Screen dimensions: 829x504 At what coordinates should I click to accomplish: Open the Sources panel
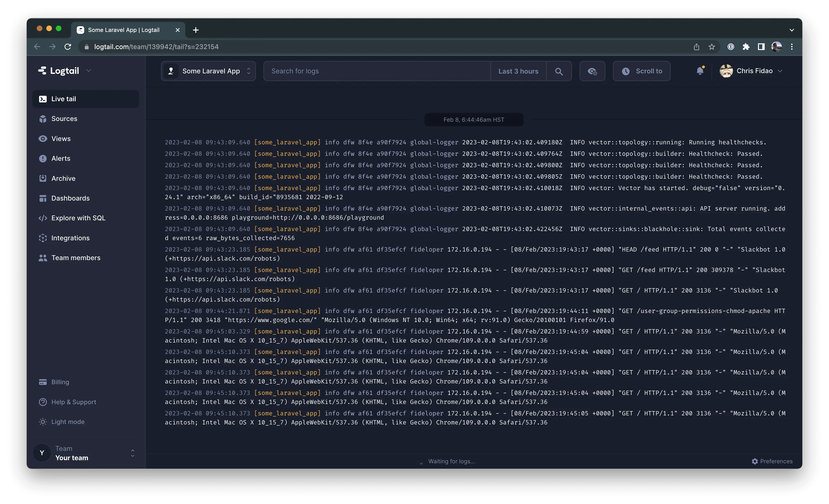[64, 118]
